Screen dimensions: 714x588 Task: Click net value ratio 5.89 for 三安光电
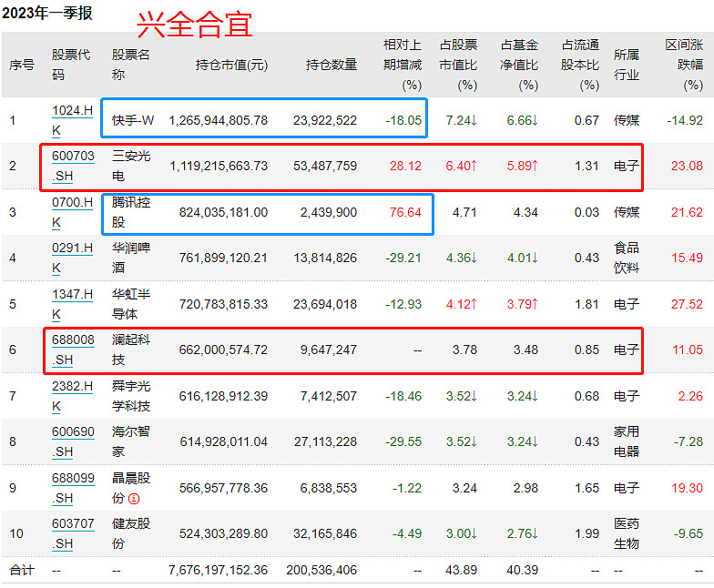pos(522,166)
